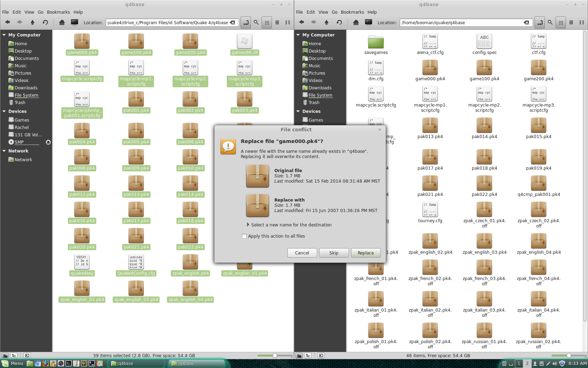
Task: Click Skip in File conflict dialog
Action: point(334,253)
